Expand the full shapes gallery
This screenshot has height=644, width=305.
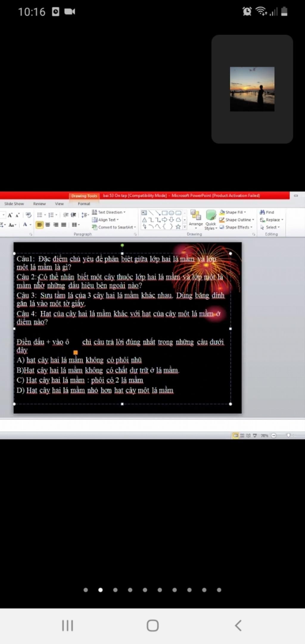tap(185, 227)
